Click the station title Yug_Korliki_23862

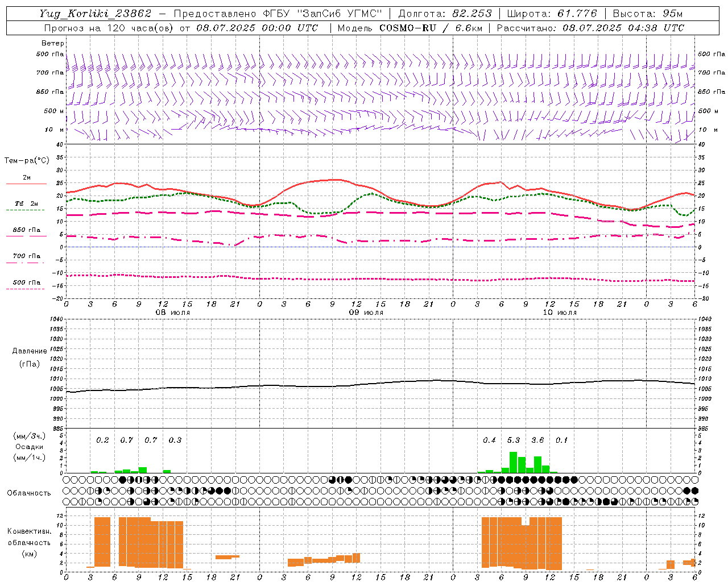coord(96,14)
